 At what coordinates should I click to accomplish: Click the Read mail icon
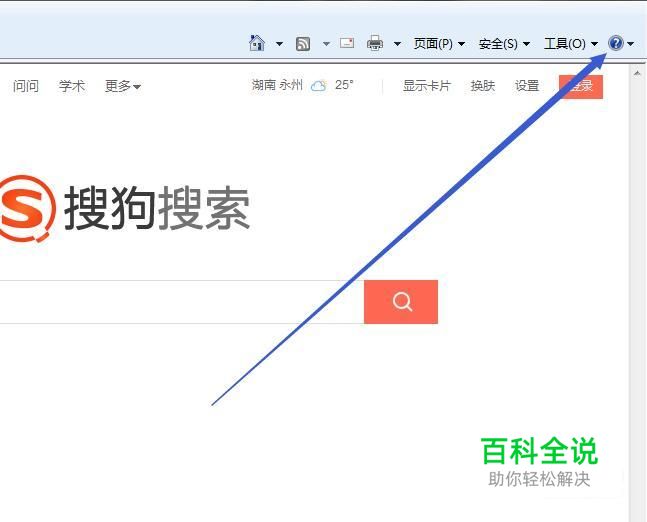[x=347, y=43]
